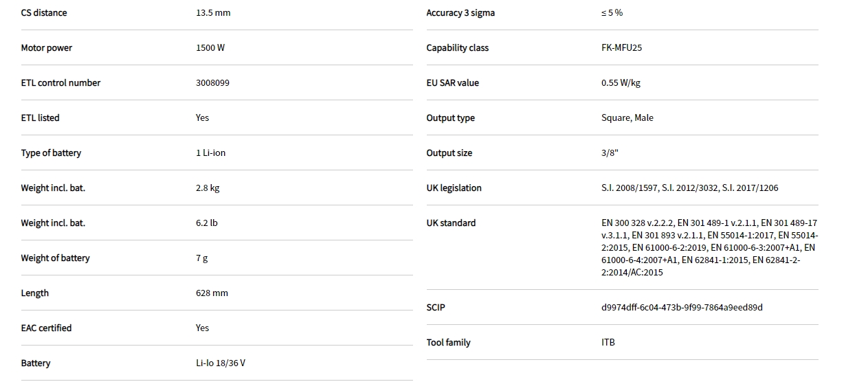Click the SCIP identifier code
This screenshot has width=868, height=384.
click(682, 308)
